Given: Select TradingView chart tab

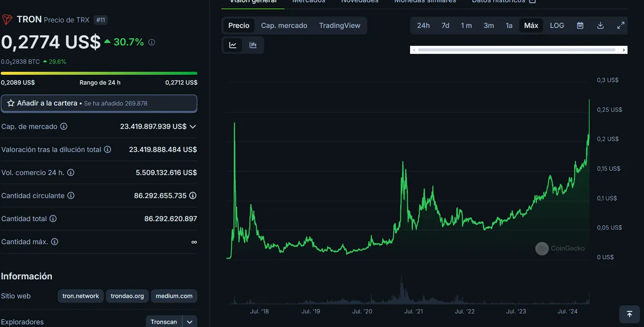Looking at the screenshot, I should point(340,25).
